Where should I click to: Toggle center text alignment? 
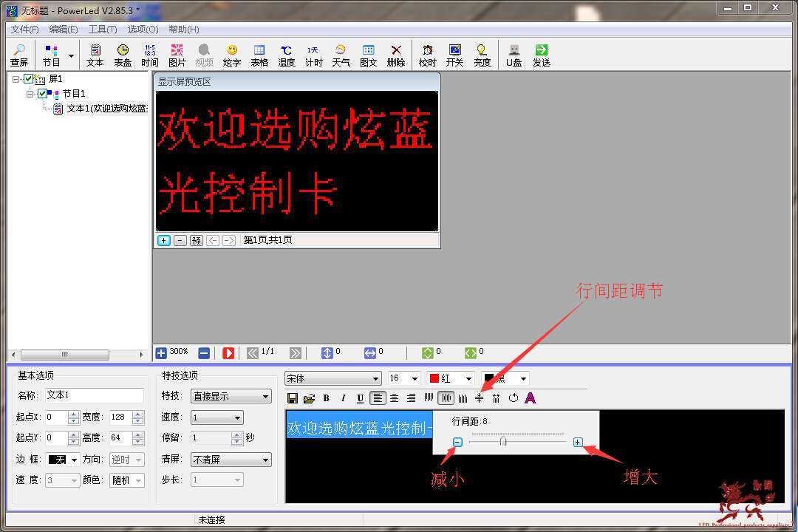click(395, 398)
